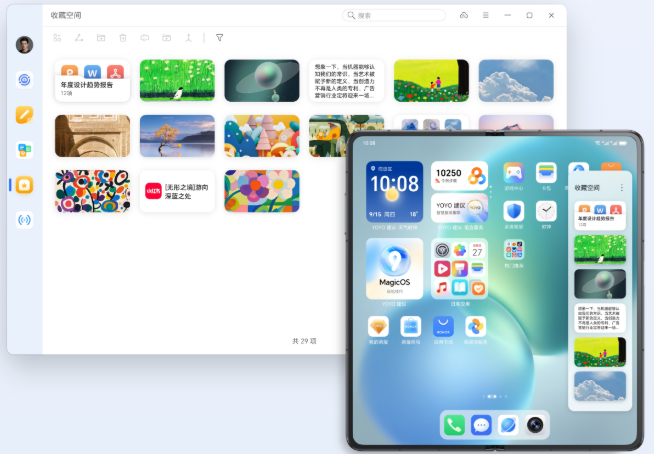This screenshot has height=454, width=654.
Task: Open three-dot menu in phone 收藏空间 panel
Action: click(621, 188)
